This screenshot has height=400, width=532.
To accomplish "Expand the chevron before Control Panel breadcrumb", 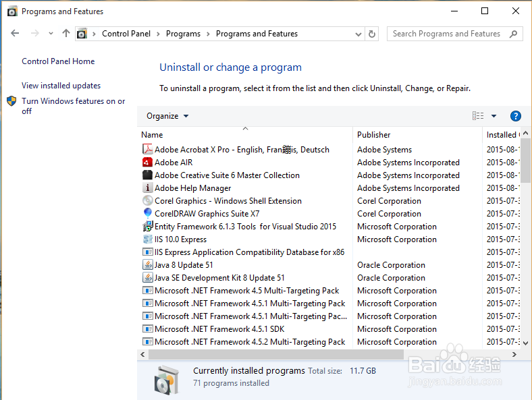I will pos(94,34).
